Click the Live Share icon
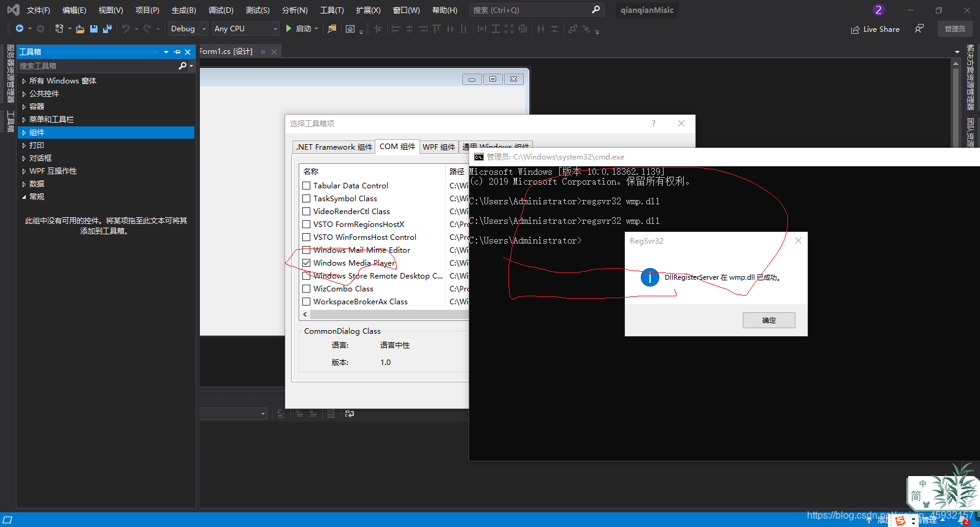Viewport: 980px width, 527px height. 855,29
